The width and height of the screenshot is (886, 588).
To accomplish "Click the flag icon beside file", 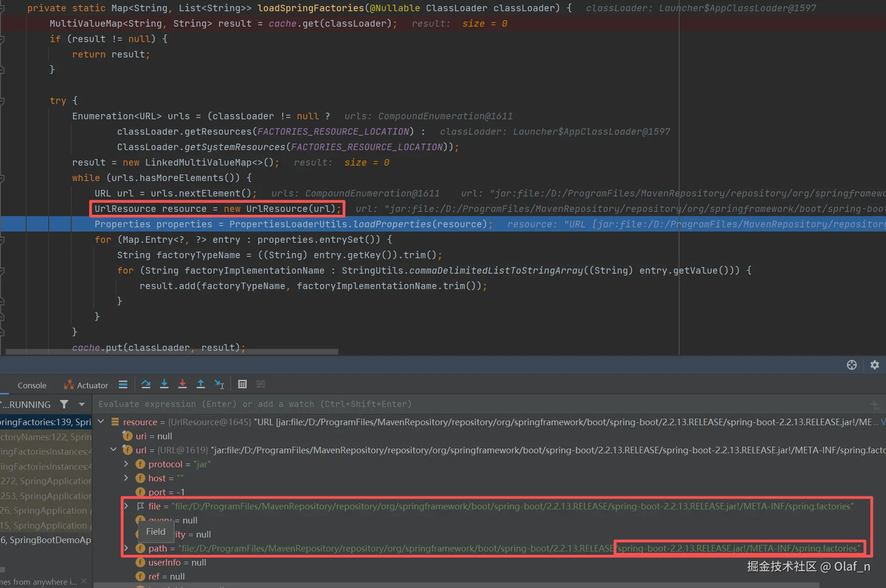I will coord(140,506).
